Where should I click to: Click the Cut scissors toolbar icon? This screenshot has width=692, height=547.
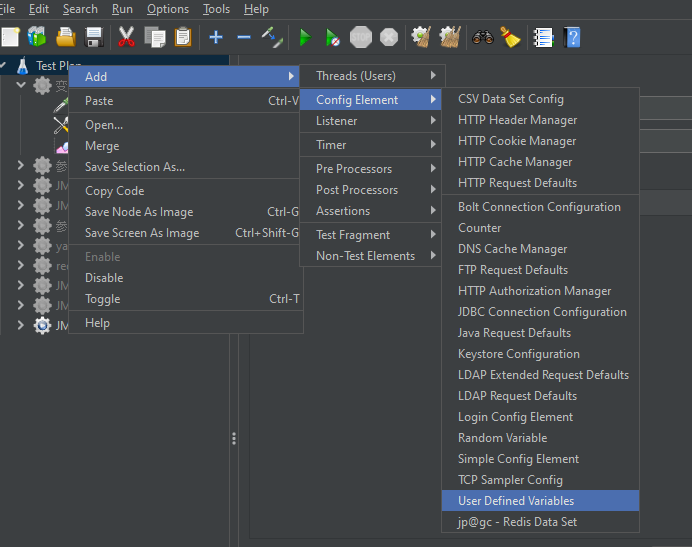126,38
